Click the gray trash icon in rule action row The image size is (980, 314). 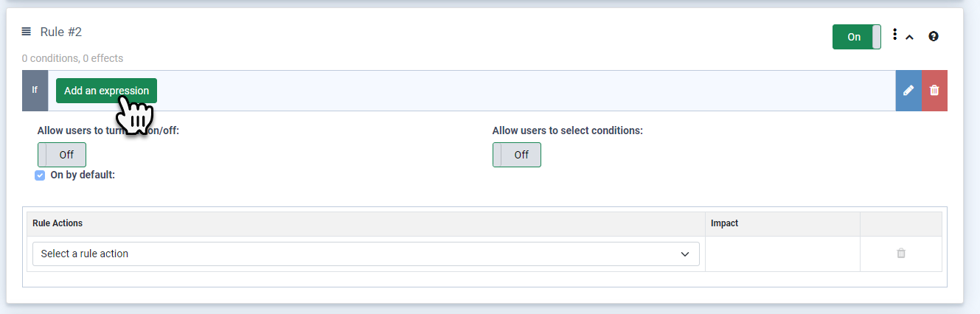tap(901, 254)
